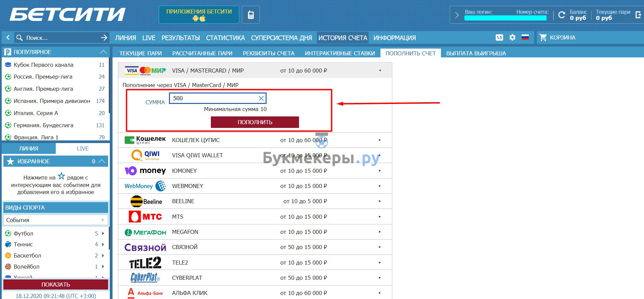The width and height of the screenshot is (644, 299).
Task: Switch to Реквизиты счета tab
Action: click(269, 53)
